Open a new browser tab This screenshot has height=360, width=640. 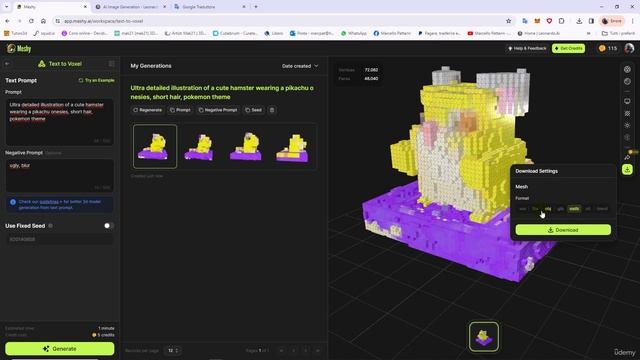pos(256,7)
